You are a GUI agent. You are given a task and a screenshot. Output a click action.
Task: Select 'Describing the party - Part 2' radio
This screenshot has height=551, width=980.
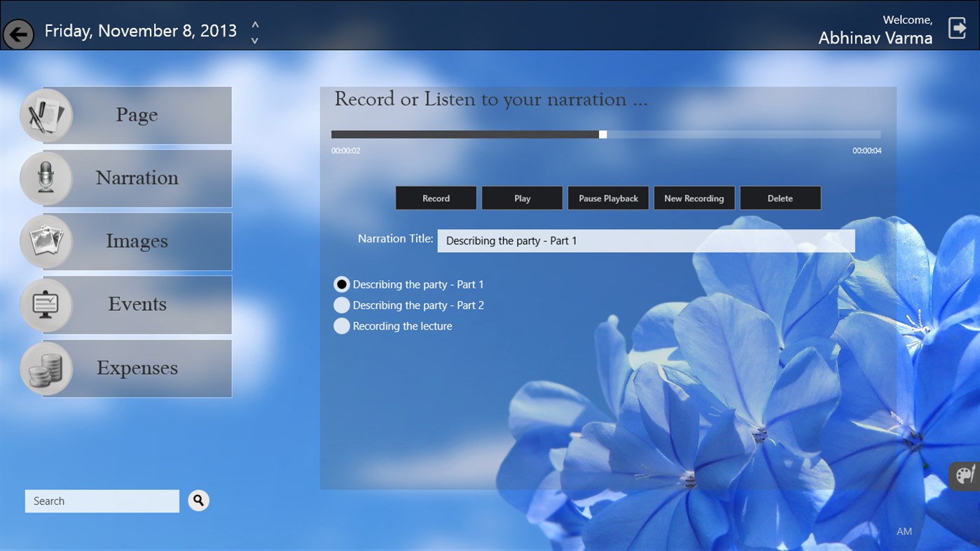(342, 305)
